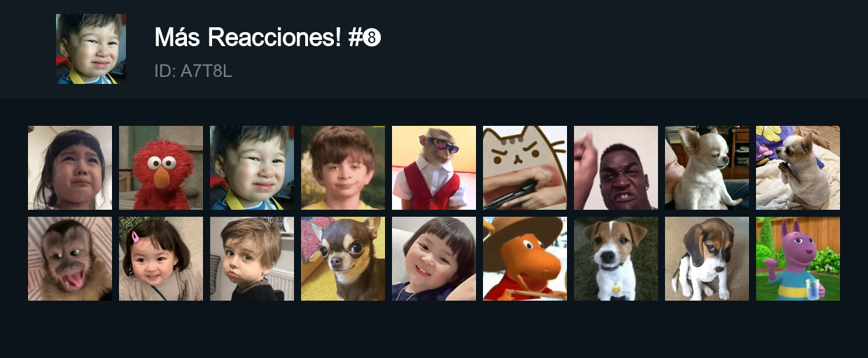Select the pack ID A7T8L text

point(192,71)
